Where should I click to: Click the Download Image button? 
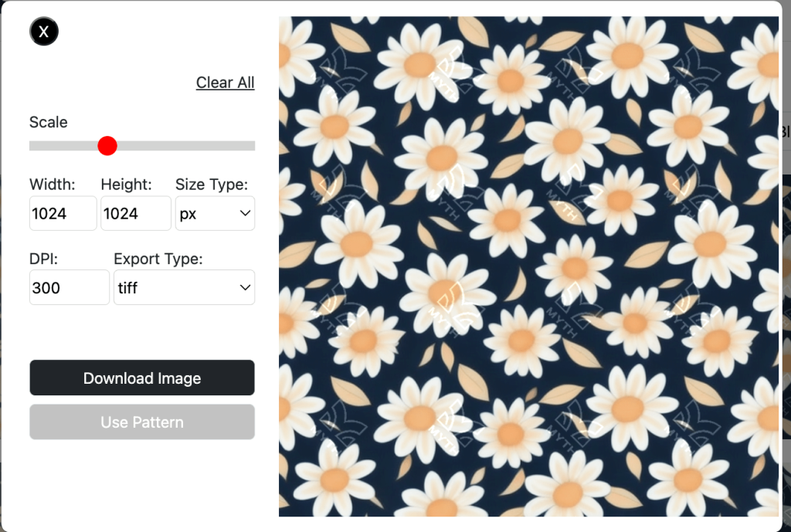[x=142, y=378]
